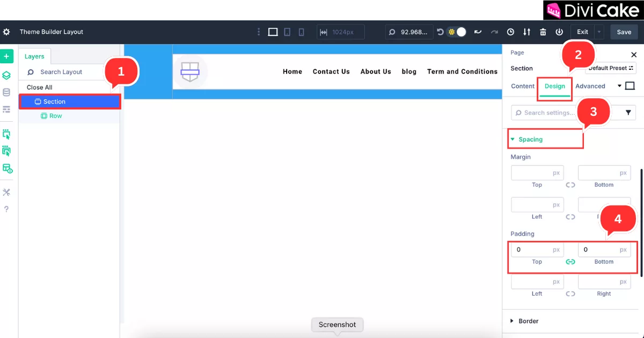Click the undo icon in top bar
Screen dimensions: 644x338
click(478, 32)
